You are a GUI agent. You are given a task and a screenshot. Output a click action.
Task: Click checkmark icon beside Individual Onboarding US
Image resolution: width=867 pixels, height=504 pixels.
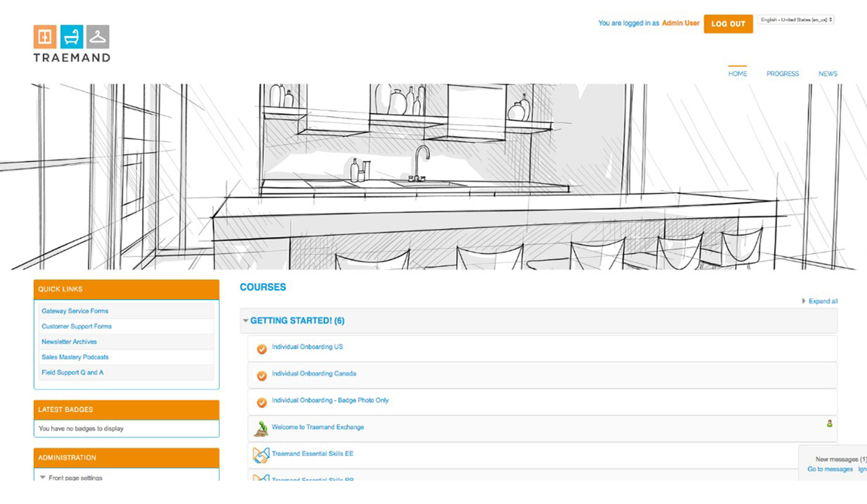click(262, 349)
